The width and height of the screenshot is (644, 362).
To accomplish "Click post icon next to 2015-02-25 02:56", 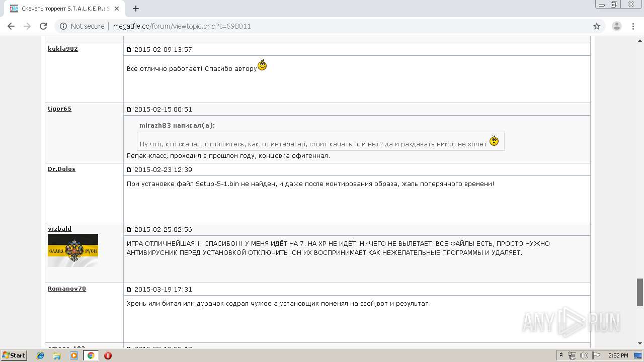I will pyautogui.click(x=129, y=229).
